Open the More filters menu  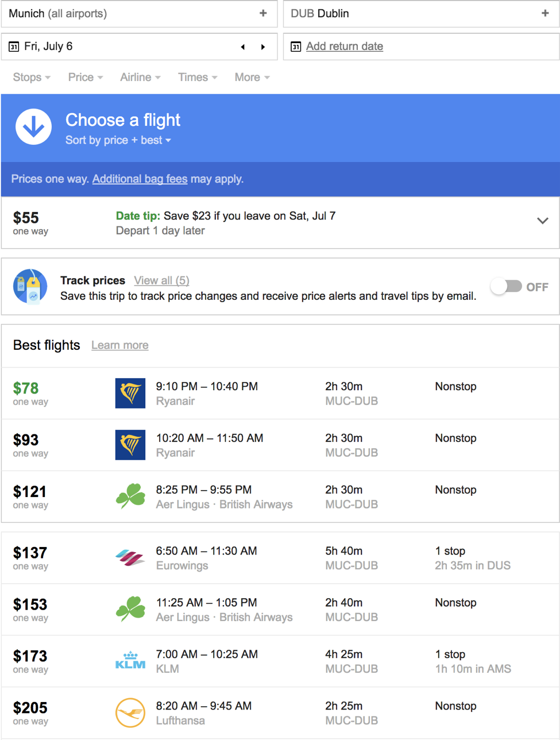[x=252, y=77]
